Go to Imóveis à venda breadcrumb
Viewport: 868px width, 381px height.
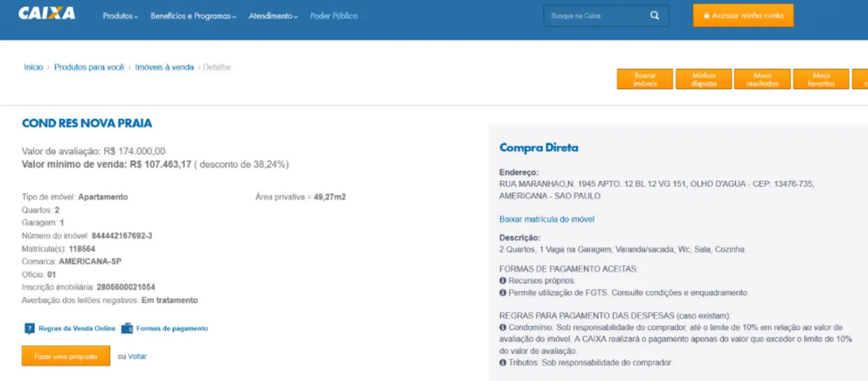[x=164, y=67]
